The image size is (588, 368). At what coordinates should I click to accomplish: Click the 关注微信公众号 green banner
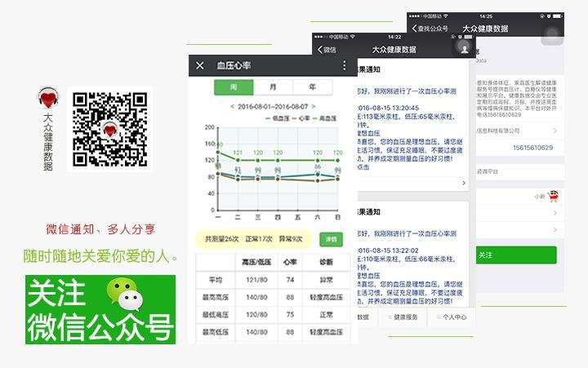(100, 309)
